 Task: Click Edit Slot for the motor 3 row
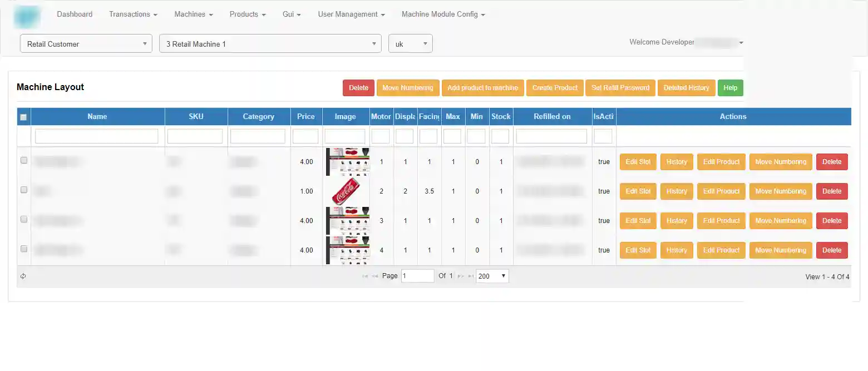pyautogui.click(x=638, y=221)
